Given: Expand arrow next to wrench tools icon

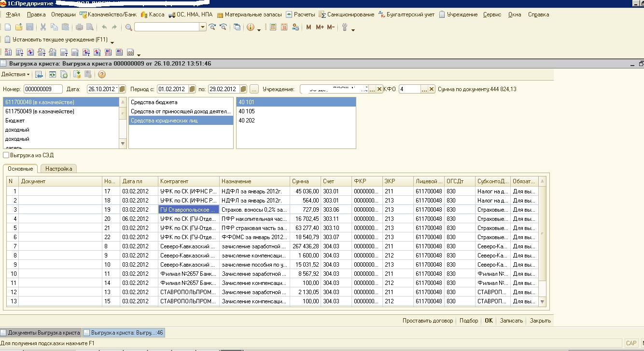Looking at the screenshot, I should [x=353, y=30].
